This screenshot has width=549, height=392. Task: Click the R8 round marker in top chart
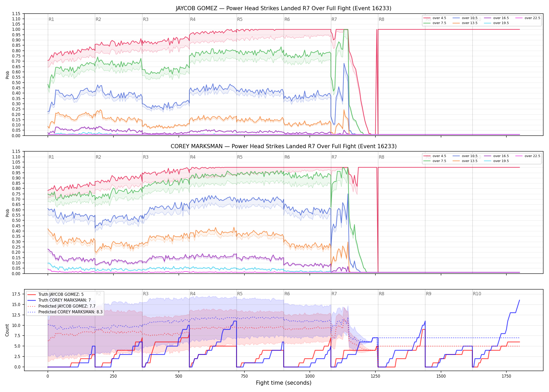click(x=381, y=19)
